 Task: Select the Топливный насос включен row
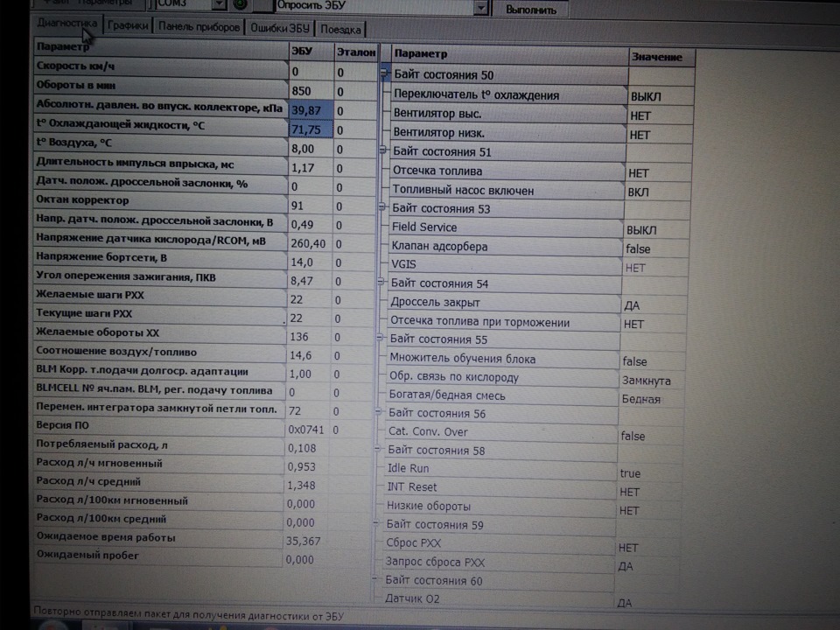click(538, 191)
